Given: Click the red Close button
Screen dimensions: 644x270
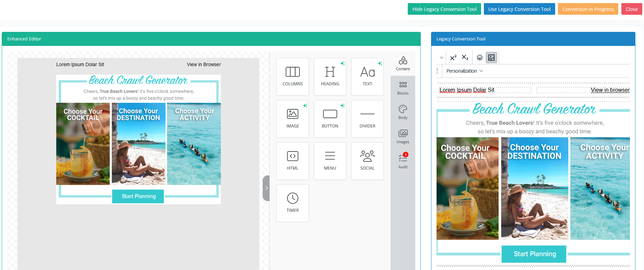Looking at the screenshot, I should click(631, 9).
